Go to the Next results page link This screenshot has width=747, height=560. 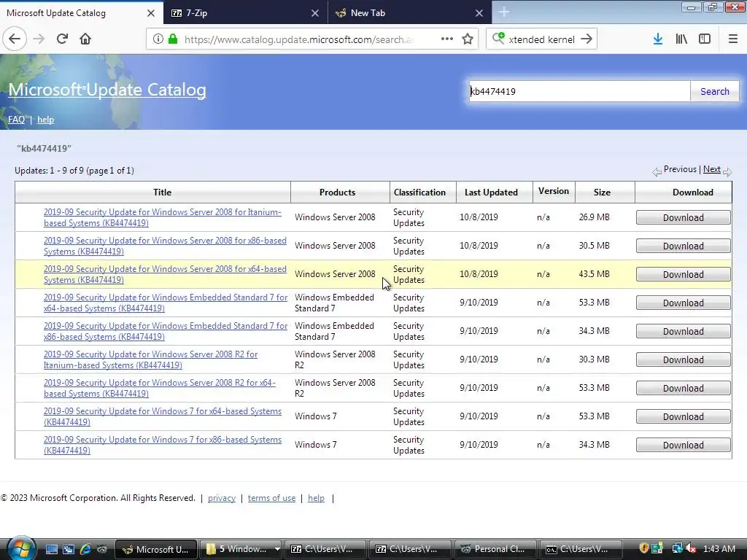712,169
